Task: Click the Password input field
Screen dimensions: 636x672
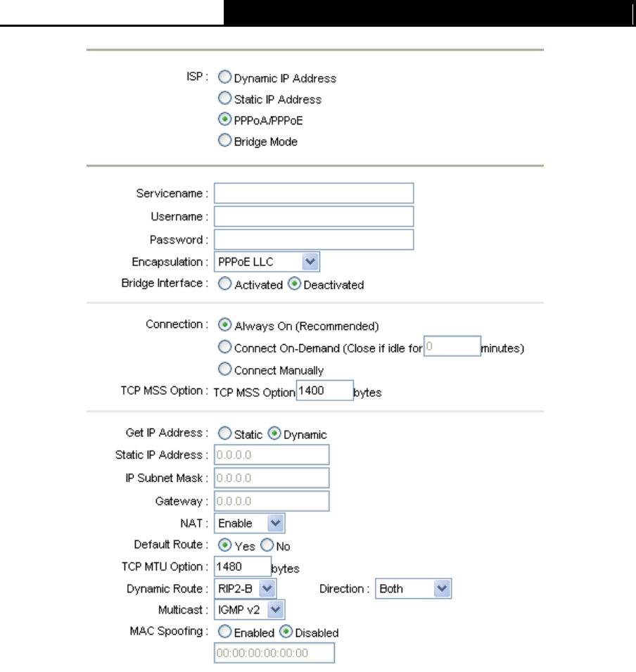Action: tap(314, 239)
